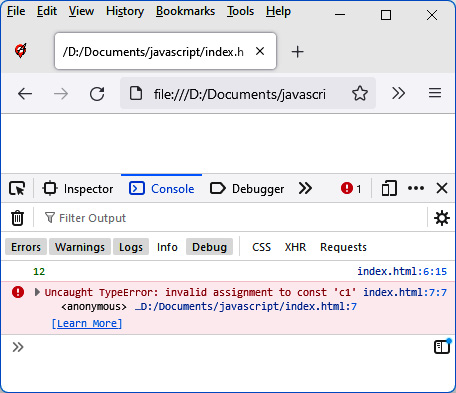Show more browser toolbar tools

pos(398,93)
